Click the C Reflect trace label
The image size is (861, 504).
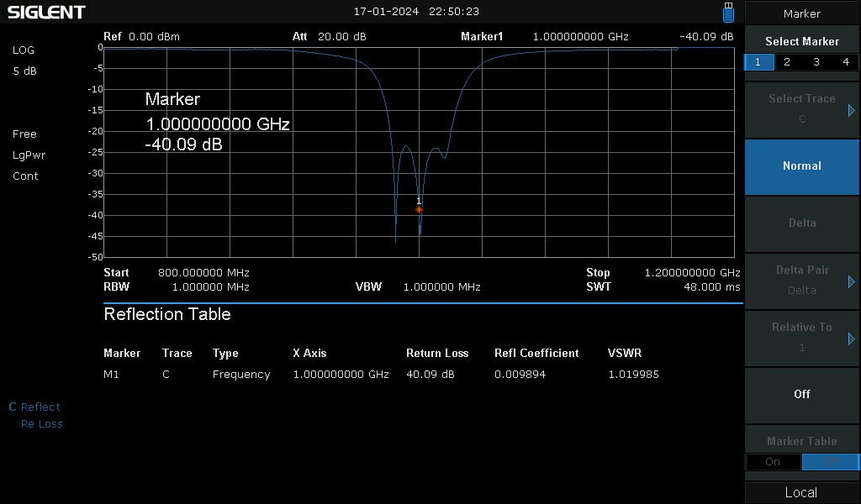[34, 407]
